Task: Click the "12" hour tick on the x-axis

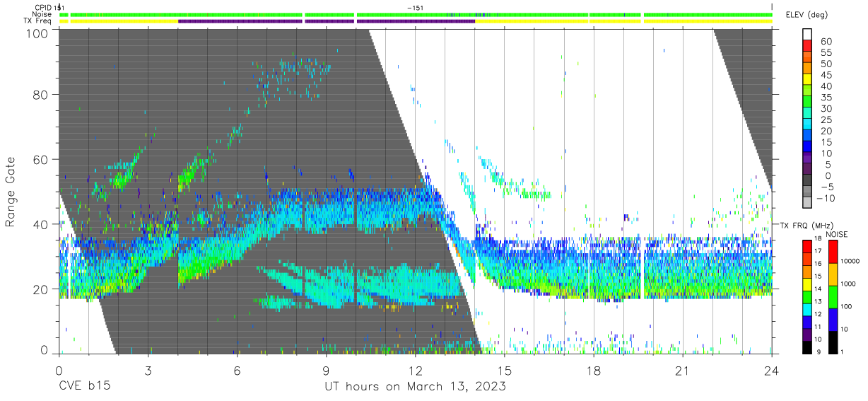Action: (x=415, y=370)
